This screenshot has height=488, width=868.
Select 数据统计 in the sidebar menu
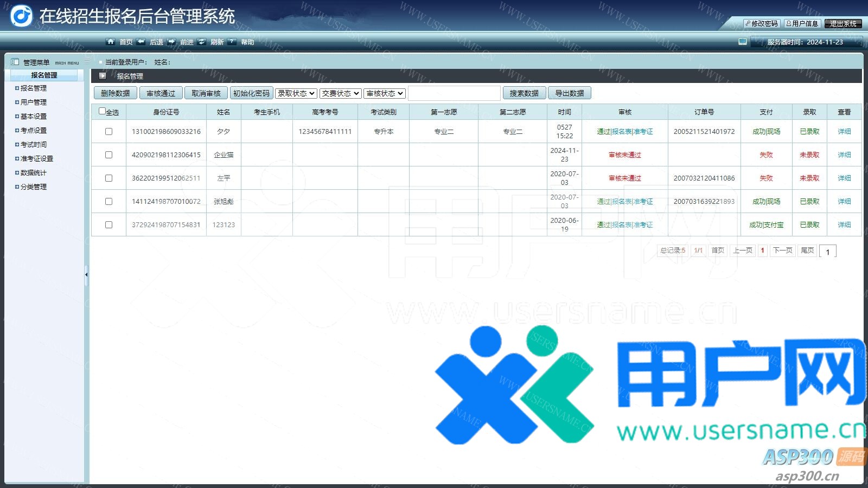[34, 172]
